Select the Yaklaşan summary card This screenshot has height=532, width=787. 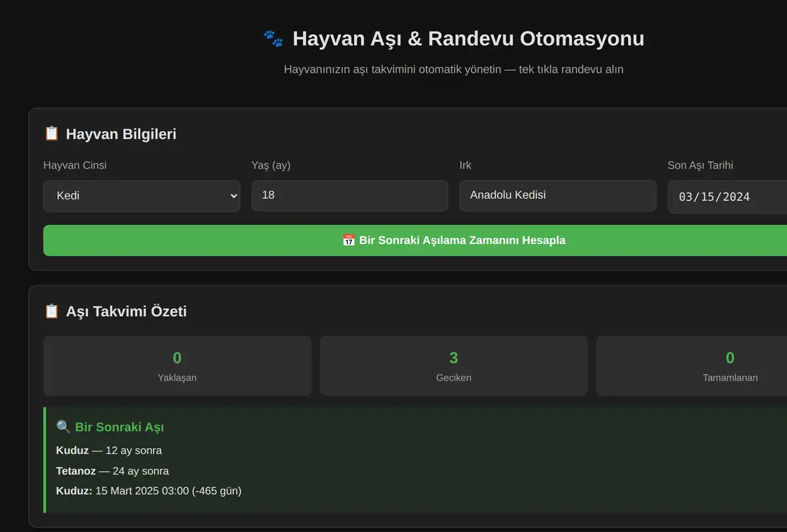click(177, 366)
